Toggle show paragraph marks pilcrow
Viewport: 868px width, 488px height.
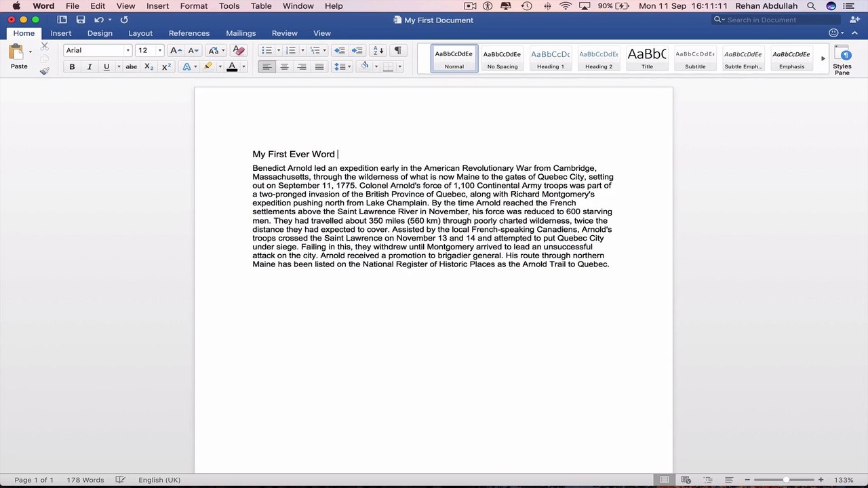397,50
